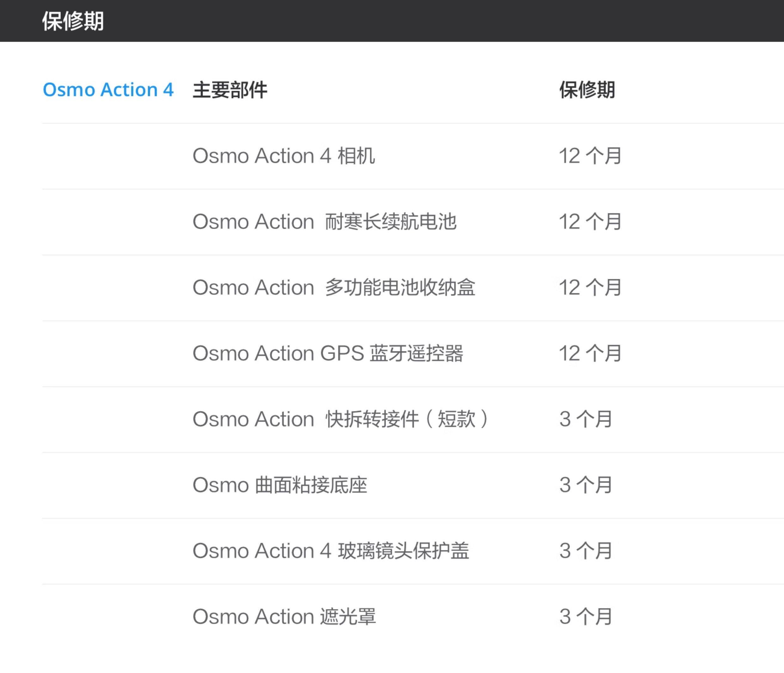The width and height of the screenshot is (784, 673).
Task: Click the 保修期 page header title
Action: (x=73, y=21)
